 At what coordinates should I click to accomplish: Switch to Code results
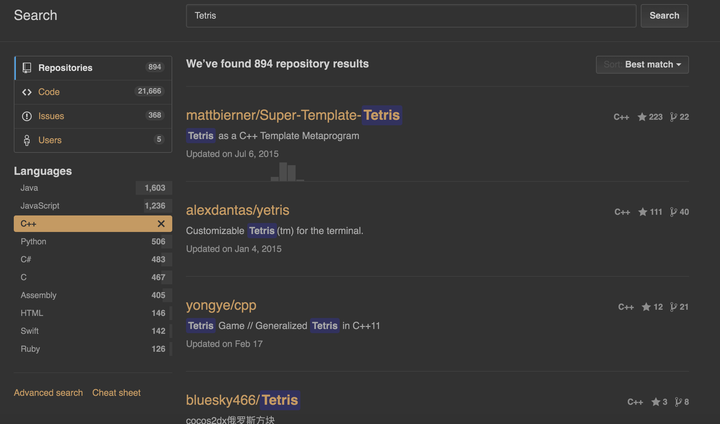93,92
